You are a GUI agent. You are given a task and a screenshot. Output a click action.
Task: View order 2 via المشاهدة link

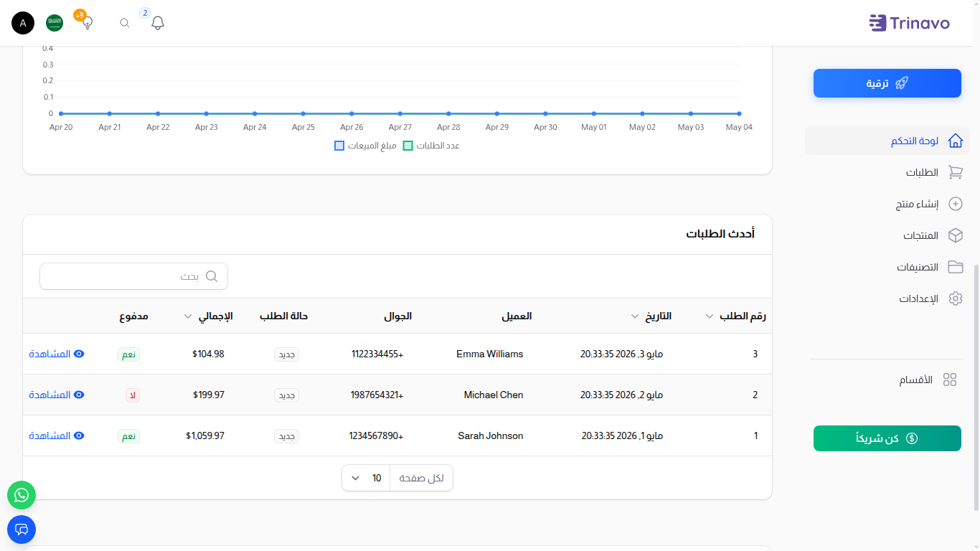click(x=57, y=395)
